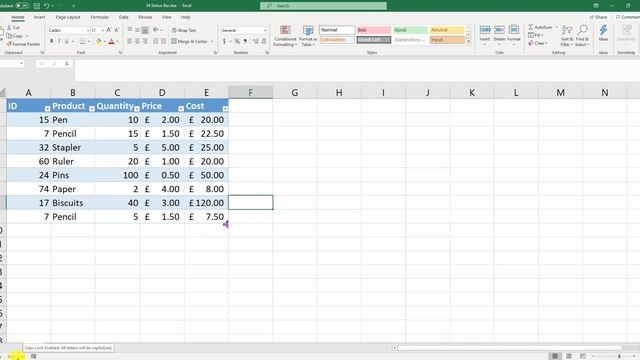Apply the Good cell style

410,30
